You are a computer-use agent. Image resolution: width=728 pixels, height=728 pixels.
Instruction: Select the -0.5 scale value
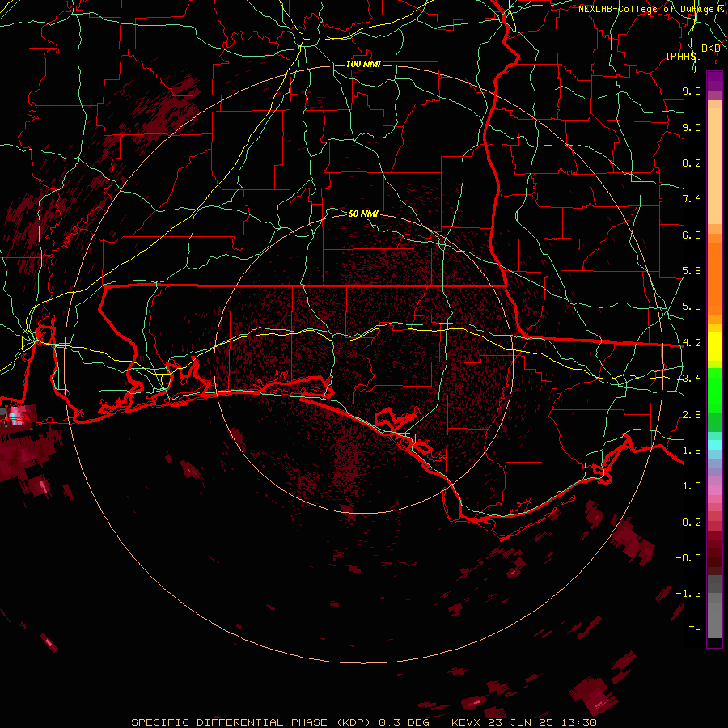[x=688, y=558]
